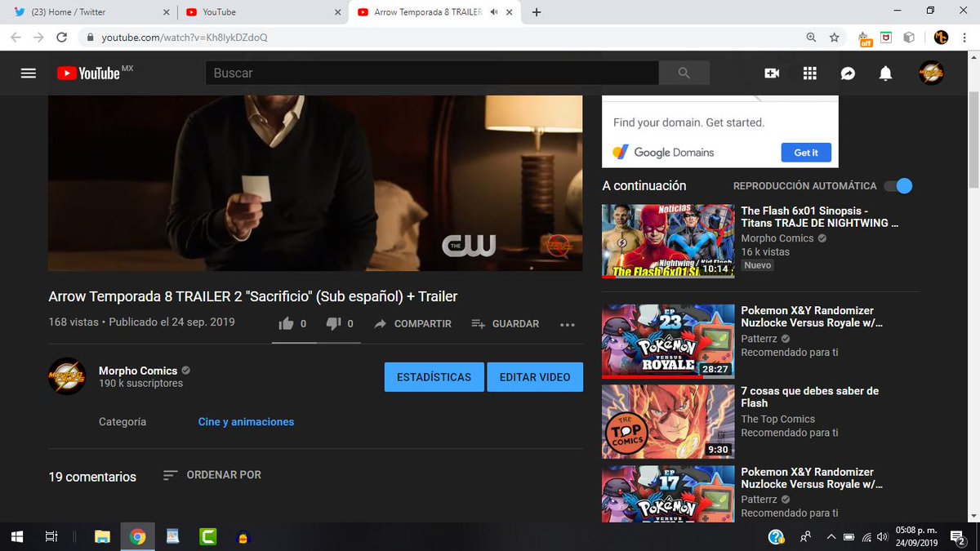
Task: Open the network Wi-Fi tray icon
Action: pos(866,537)
